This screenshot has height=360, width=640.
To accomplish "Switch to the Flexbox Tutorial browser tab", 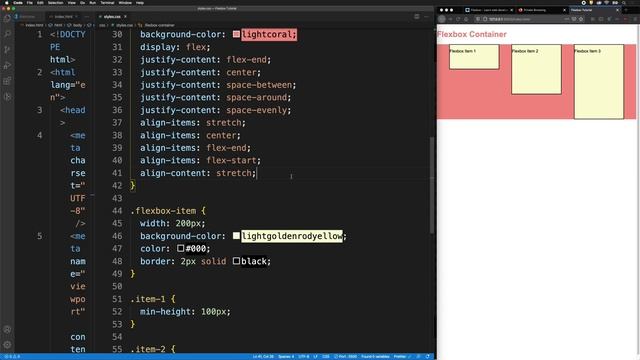I will click(x=594, y=10).
